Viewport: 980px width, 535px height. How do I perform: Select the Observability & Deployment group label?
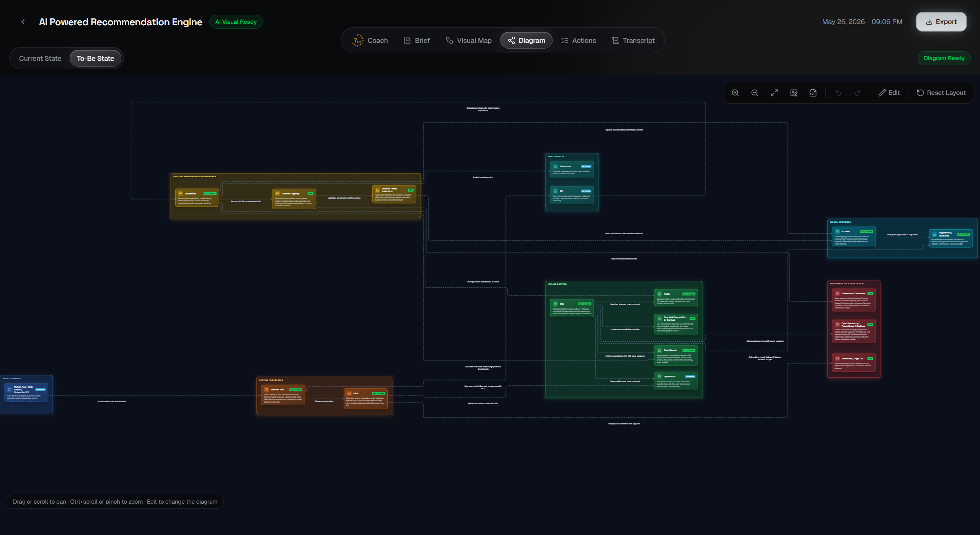[847, 284]
